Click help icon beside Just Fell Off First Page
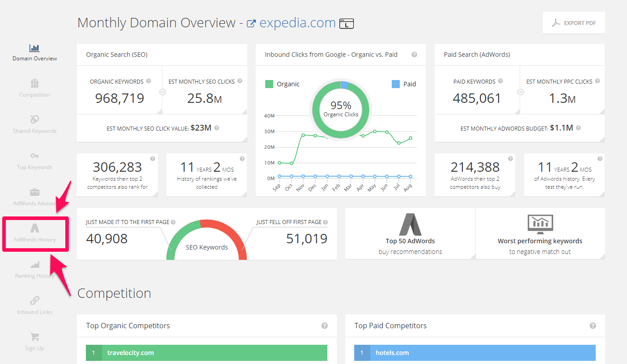 (325, 222)
